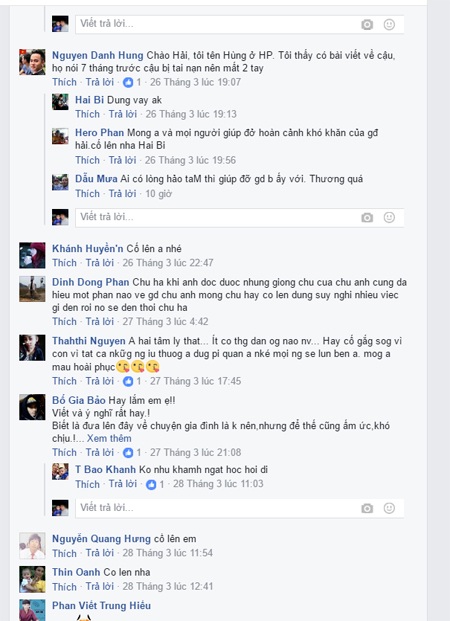The image size is (450, 621).
Task: Attach photo in reply box under Dẫu Mưa
Action: point(367,217)
